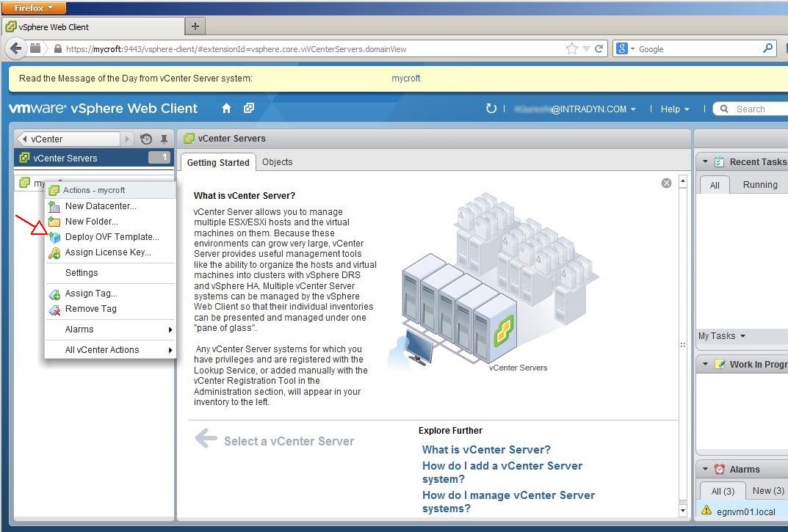Select the All tab in Recent Tasks
The height and width of the screenshot is (532, 788).
714,185
